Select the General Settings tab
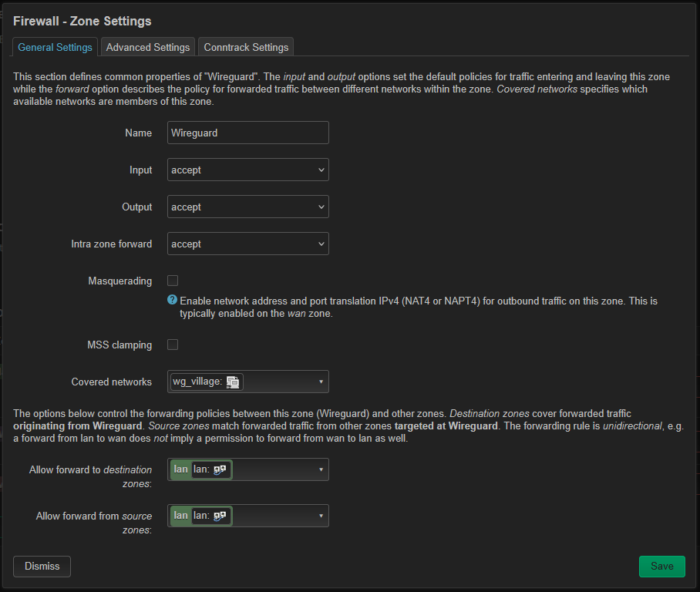This screenshot has width=700, height=592. pos(55,47)
